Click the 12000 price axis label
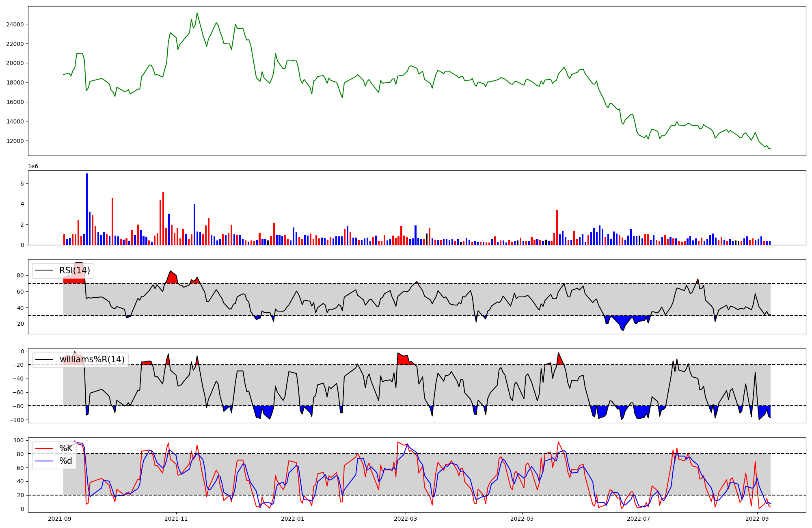This screenshot has height=528, width=812. [x=15, y=141]
